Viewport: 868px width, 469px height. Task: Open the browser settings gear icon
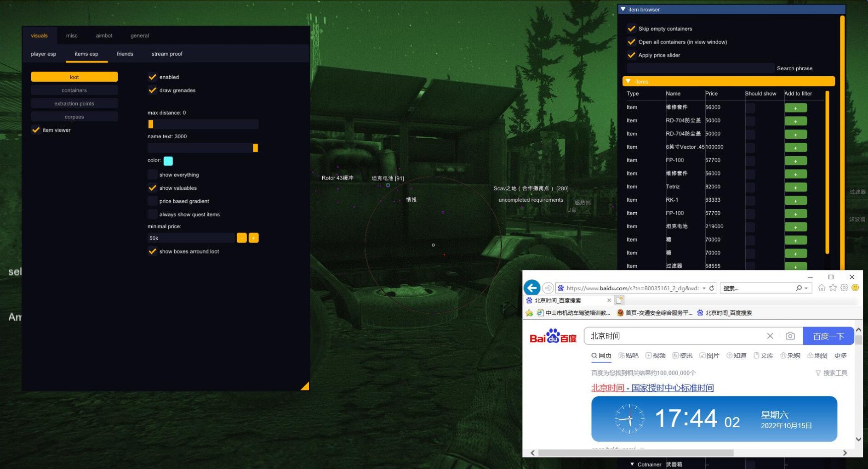(x=844, y=288)
